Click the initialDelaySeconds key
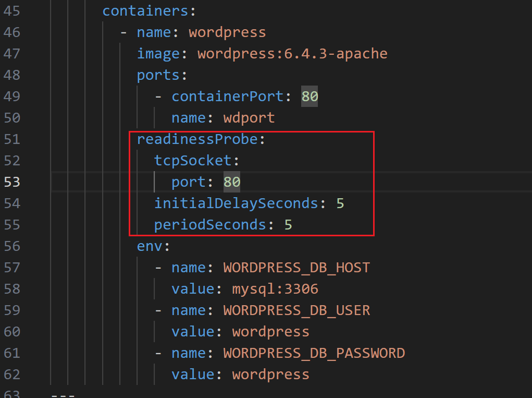Screen dimensions: 532x398 pyautogui.click(x=236, y=203)
